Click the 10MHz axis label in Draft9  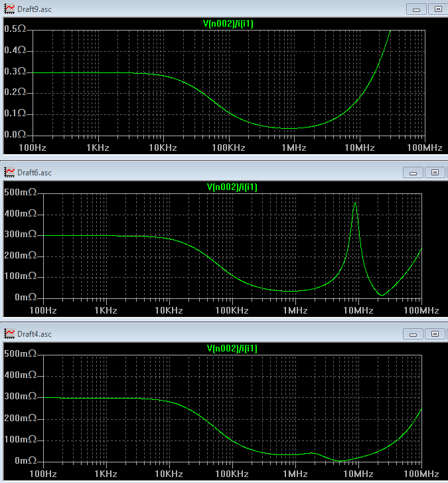[360, 147]
